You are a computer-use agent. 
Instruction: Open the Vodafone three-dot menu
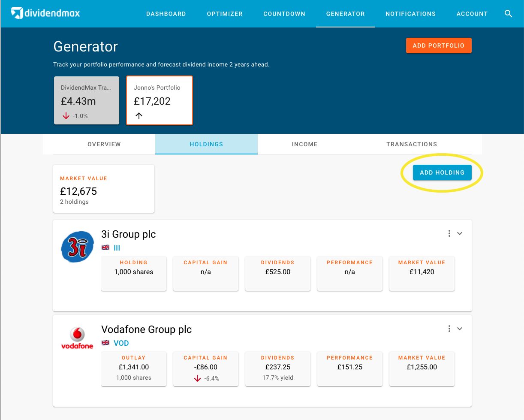[x=449, y=329]
